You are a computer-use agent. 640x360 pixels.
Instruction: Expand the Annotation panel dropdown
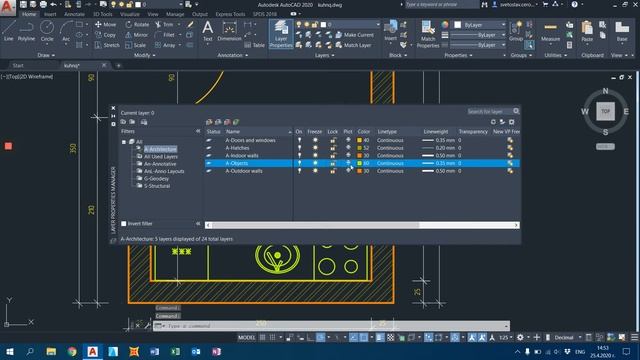click(x=232, y=55)
